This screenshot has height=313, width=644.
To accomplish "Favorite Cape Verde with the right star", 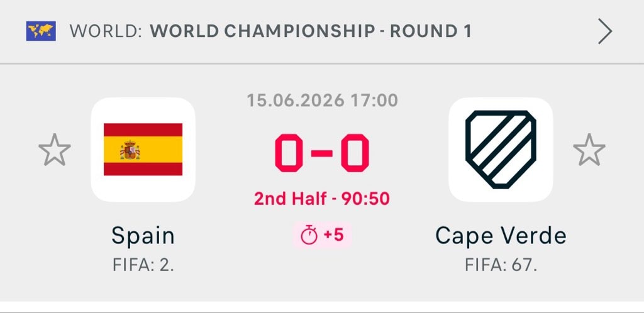I will coord(589,150).
